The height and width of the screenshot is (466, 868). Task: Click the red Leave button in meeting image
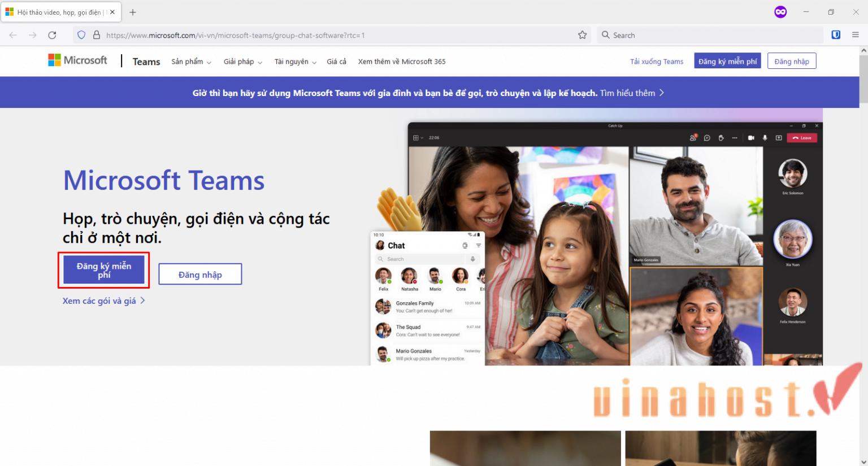[802, 138]
